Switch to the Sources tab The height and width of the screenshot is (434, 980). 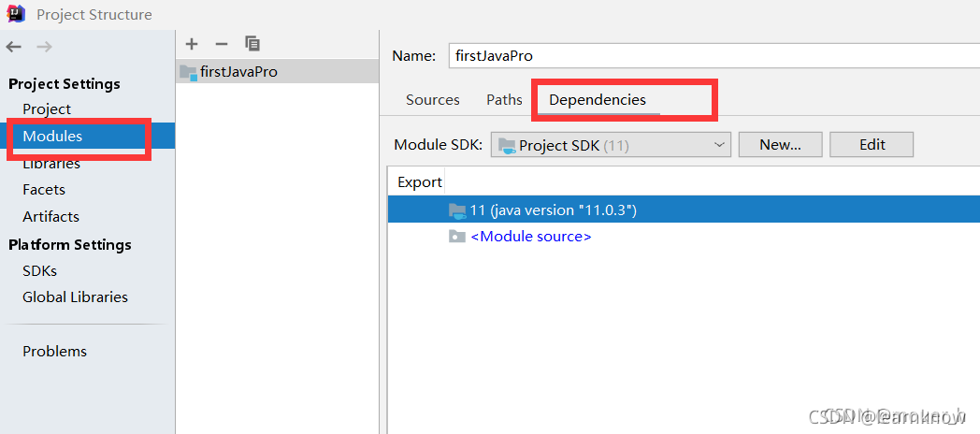[433, 100]
